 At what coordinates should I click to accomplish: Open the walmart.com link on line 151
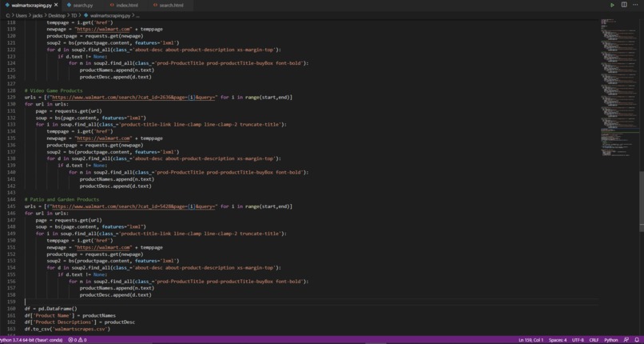[103, 247]
